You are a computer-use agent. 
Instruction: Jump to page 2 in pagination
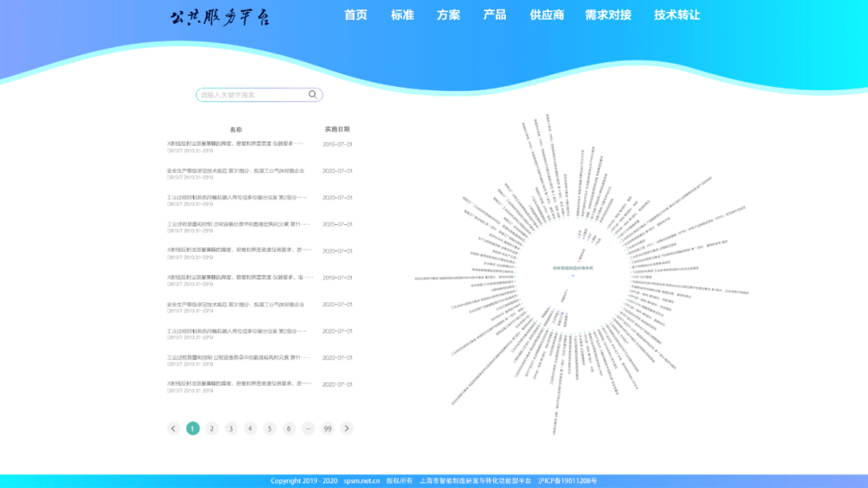(212, 428)
